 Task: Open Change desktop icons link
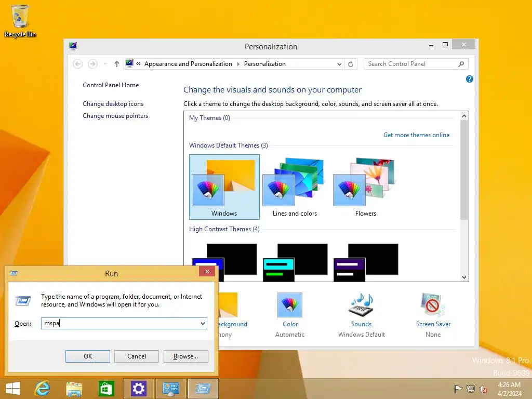(x=113, y=104)
